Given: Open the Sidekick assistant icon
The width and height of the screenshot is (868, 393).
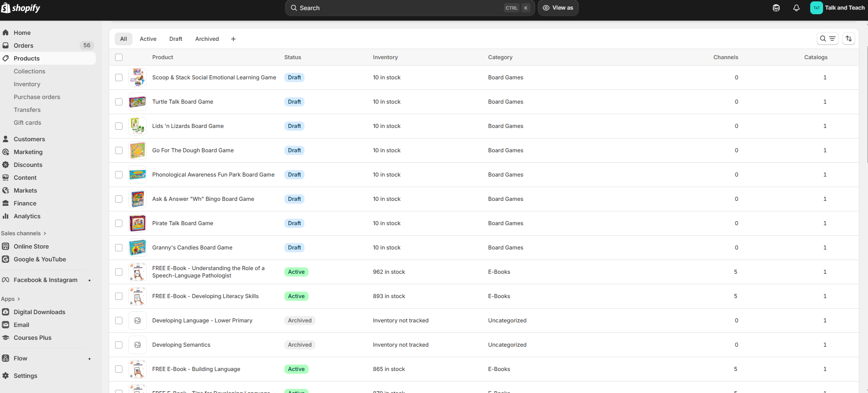Looking at the screenshot, I should coord(776,8).
